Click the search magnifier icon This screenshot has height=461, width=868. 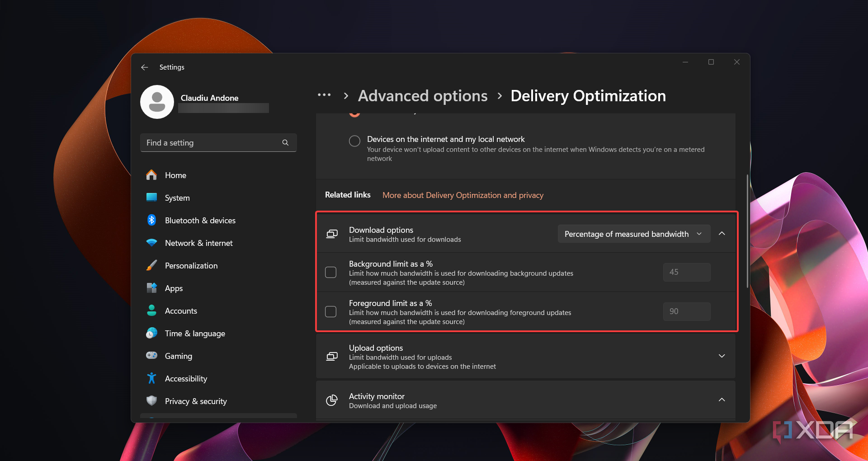point(285,143)
